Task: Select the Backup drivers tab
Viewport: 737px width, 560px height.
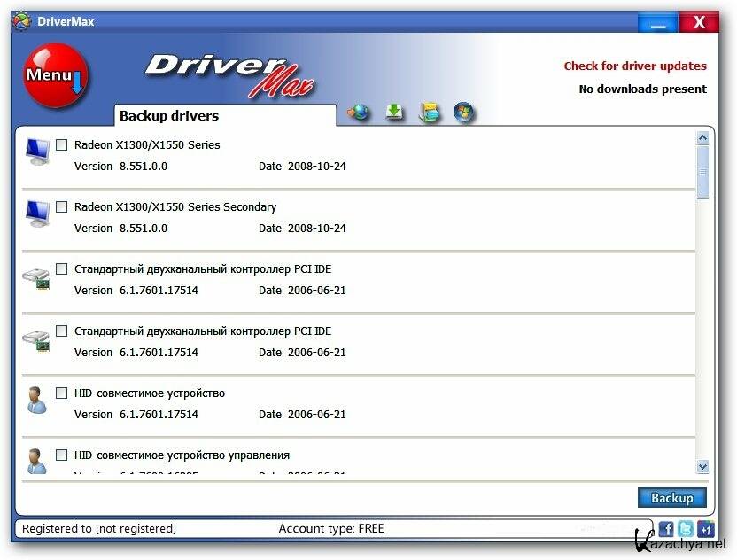Action: click(x=169, y=116)
